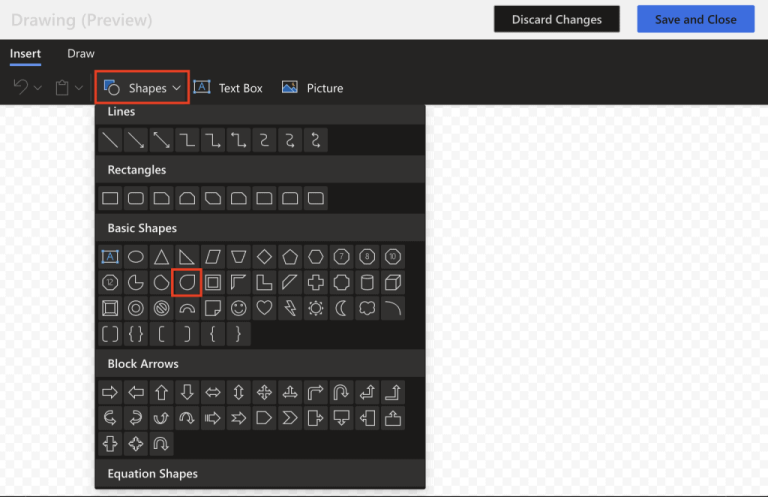Screen dimensions: 768x497
Task: Select the U-Turn Arrow shape
Action: (x=341, y=392)
